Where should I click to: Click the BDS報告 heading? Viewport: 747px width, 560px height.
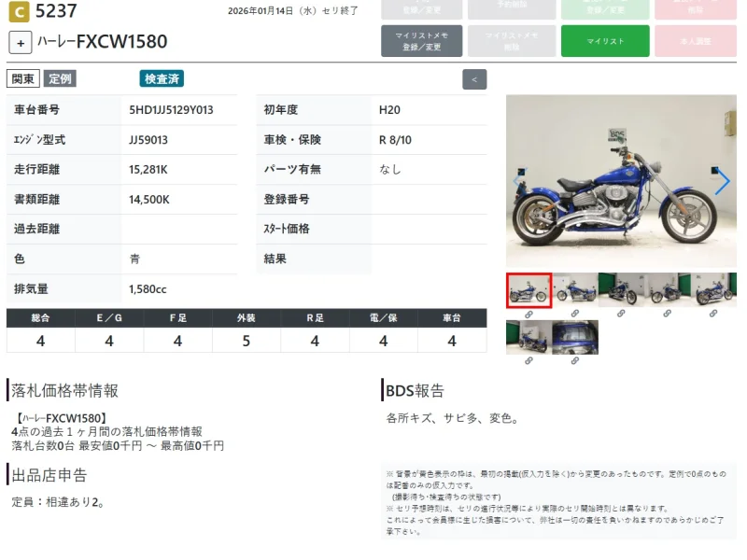pyautogui.click(x=415, y=390)
